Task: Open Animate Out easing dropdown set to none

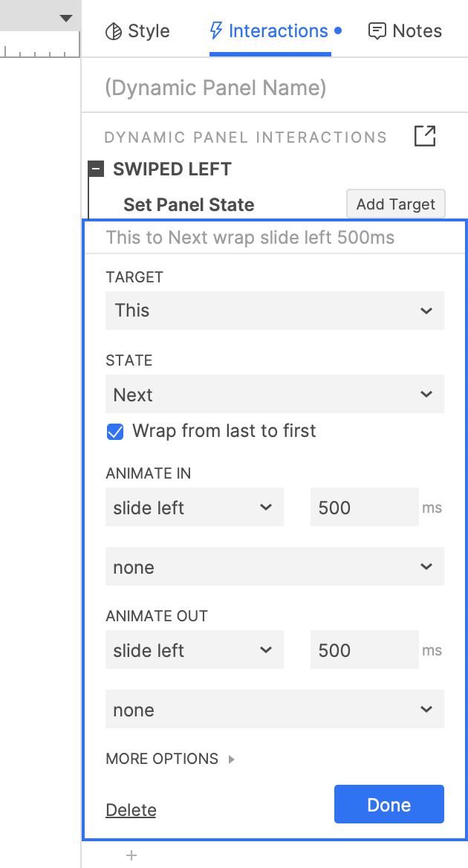Action: pos(275,710)
